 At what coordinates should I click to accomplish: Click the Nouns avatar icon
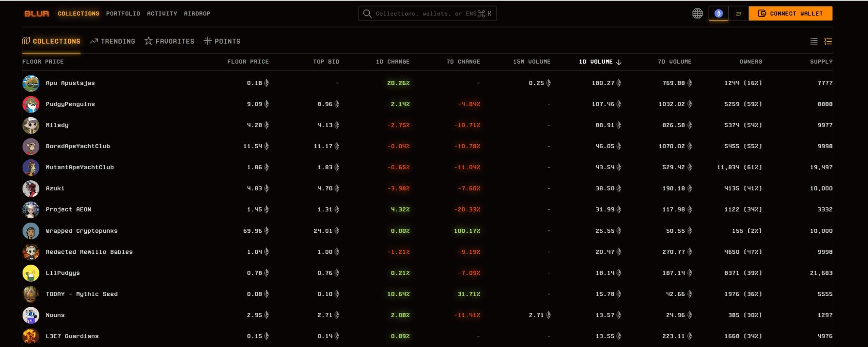31,315
